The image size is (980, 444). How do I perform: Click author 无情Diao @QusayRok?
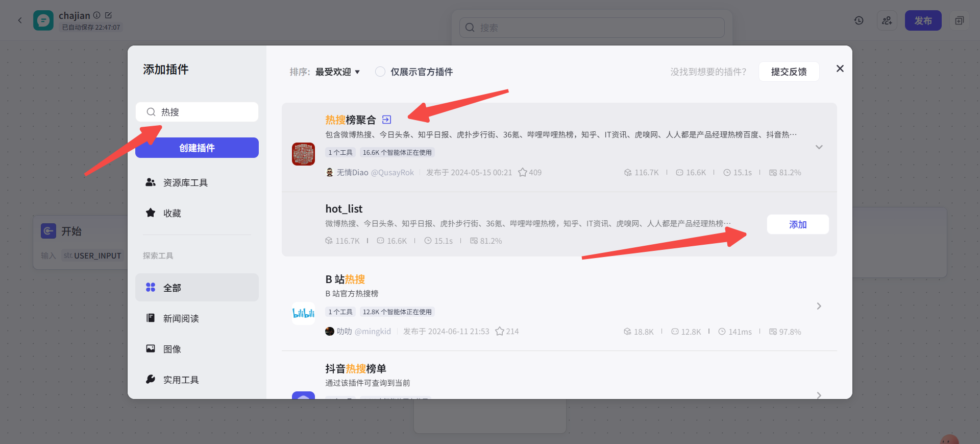pos(370,173)
